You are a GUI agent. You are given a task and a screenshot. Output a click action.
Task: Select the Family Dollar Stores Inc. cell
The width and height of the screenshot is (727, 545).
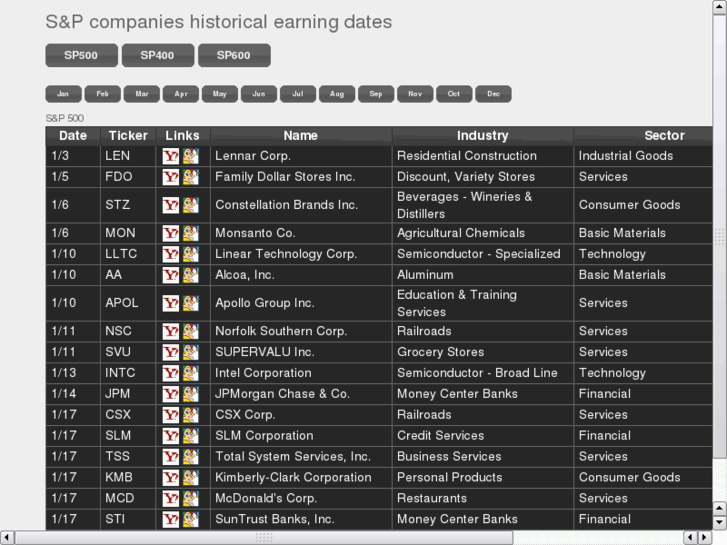click(x=301, y=177)
